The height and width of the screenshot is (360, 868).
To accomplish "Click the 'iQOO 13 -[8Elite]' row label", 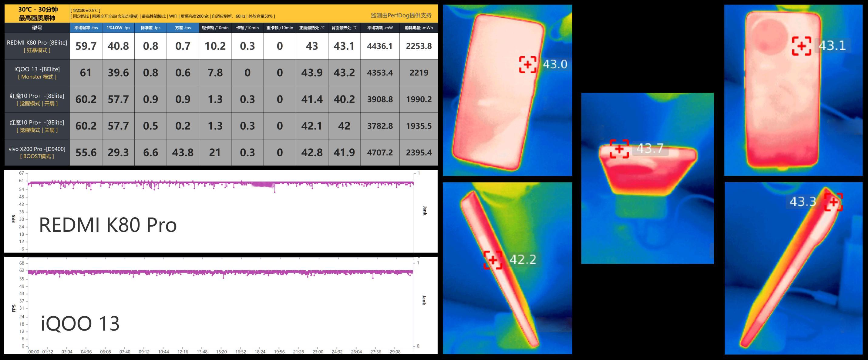I will pos(37,73).
